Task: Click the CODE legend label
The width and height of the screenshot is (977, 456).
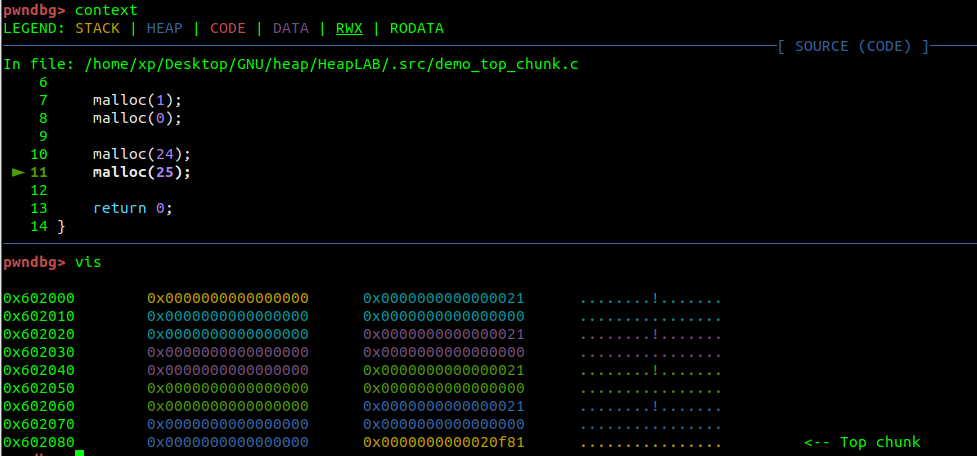Action: [x=227, y=29]
